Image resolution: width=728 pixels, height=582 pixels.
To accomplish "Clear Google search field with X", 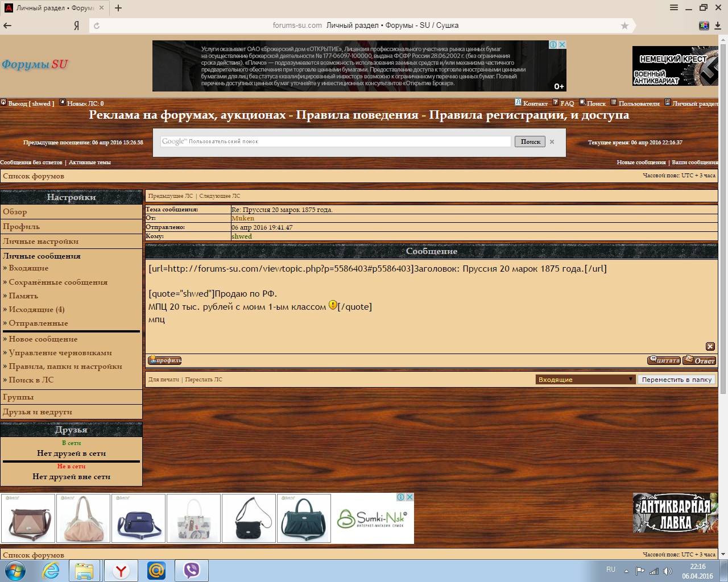I will (552, 142).
